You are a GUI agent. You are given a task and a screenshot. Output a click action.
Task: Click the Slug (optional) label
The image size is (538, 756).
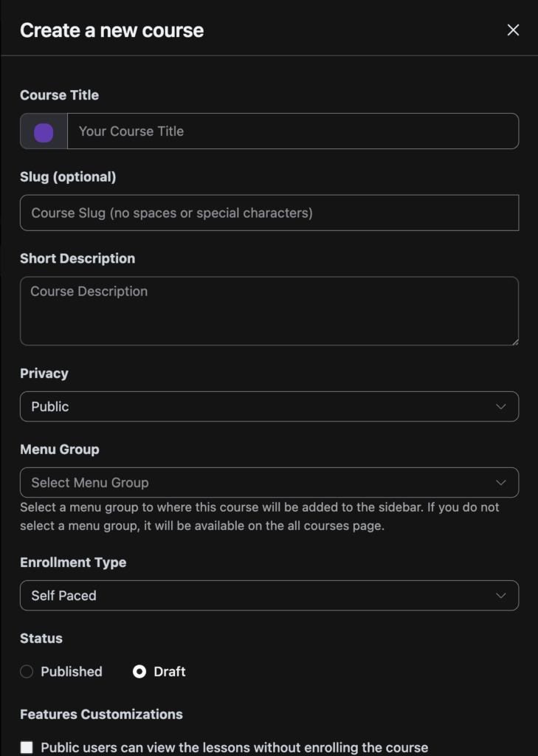coord(68,177)
